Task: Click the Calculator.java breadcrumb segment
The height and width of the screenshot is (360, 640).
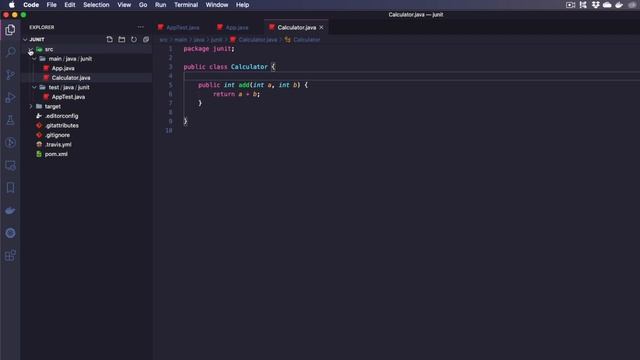Action: pyautogui.click(x=258, y=40)
